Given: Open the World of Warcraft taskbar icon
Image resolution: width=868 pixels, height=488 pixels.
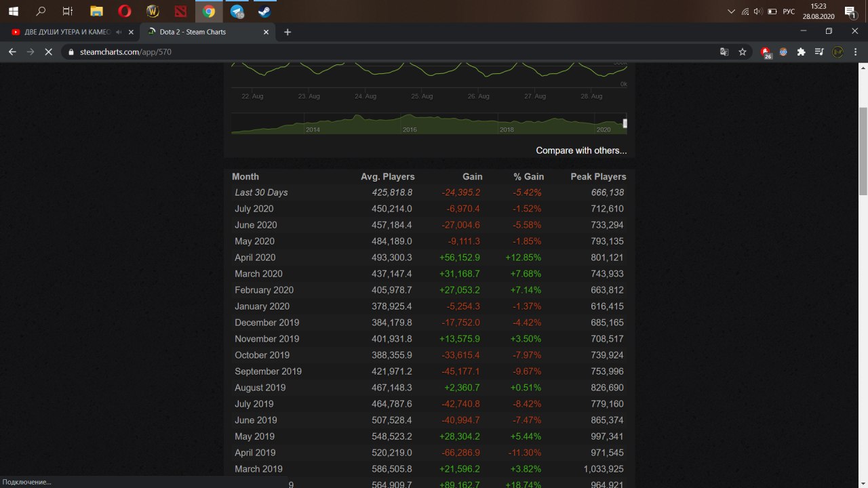Looking at the screenshot, I should [x=153, y=11].
